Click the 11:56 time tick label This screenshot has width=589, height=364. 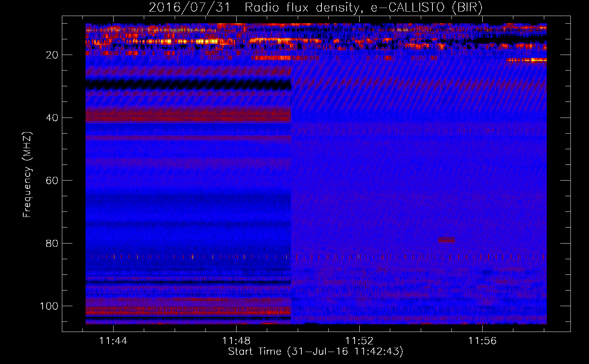click(482, 341)
